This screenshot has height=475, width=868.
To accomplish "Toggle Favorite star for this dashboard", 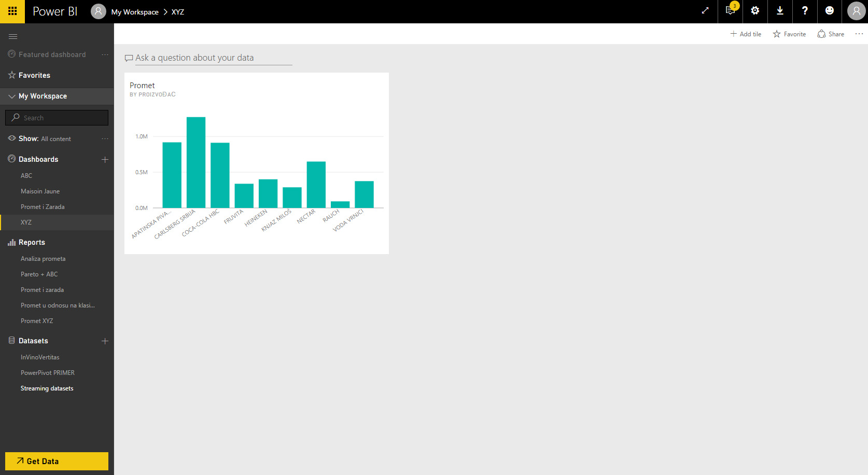I will pyautogui.click(x=789, y=34).
